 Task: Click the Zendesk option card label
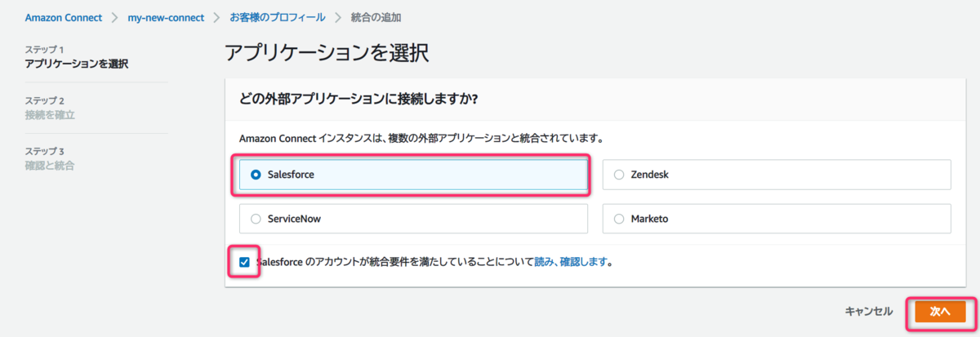(x=651, y=175)
